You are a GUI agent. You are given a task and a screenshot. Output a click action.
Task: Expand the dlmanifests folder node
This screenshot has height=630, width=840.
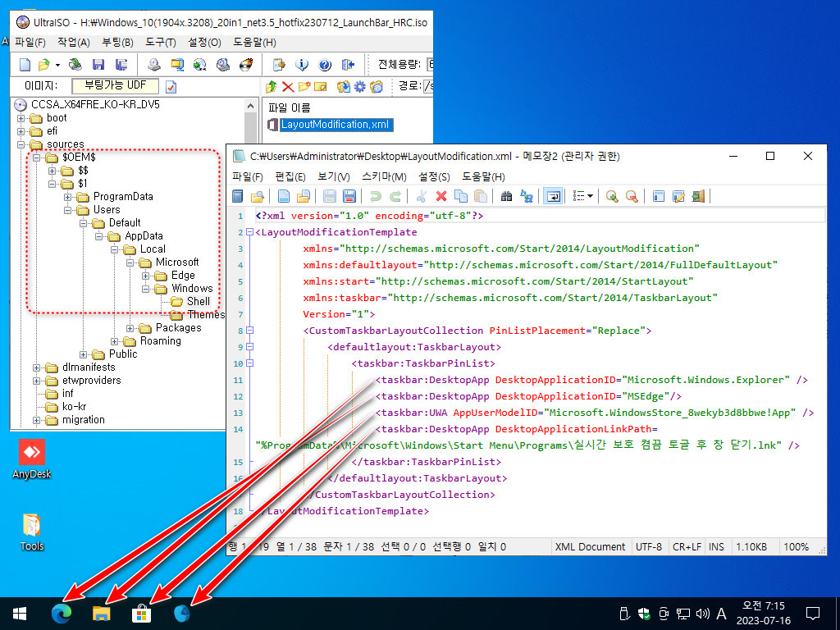[36, 367]
